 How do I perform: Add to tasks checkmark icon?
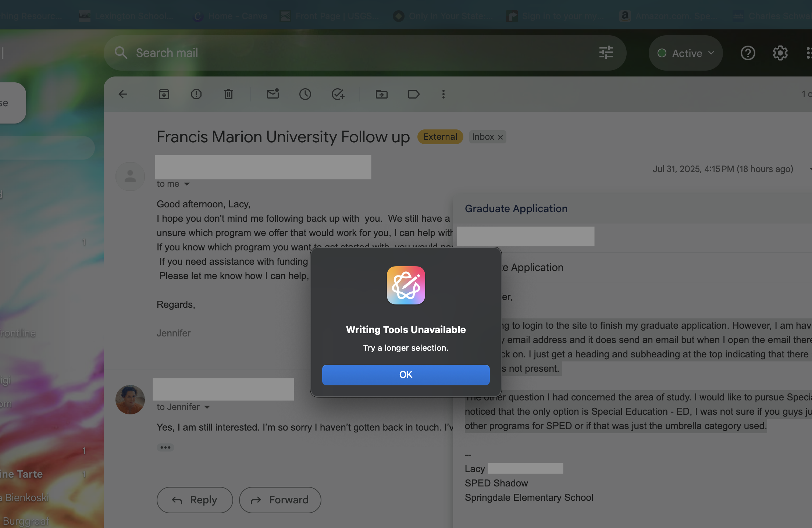coord(338,94)
